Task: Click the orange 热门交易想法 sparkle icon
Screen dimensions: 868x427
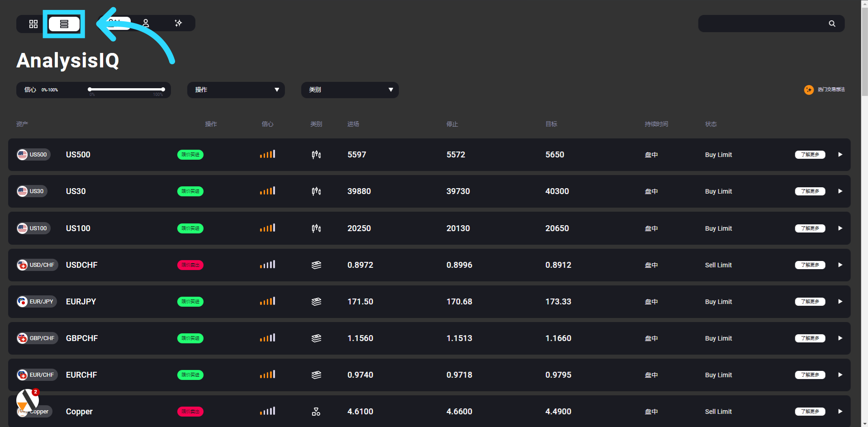Action: point(809,90)
